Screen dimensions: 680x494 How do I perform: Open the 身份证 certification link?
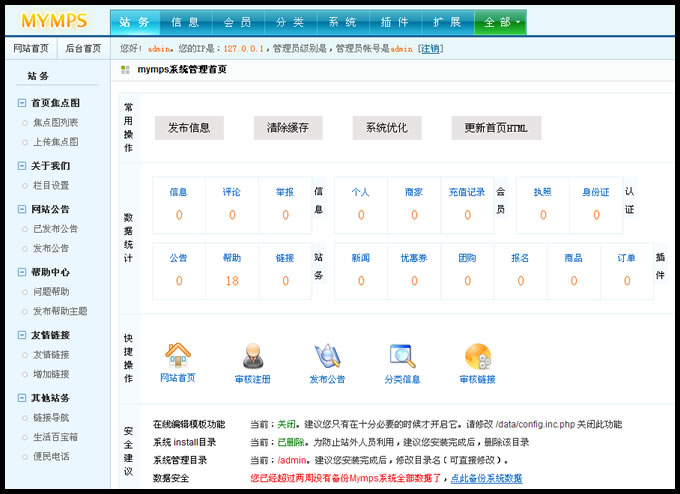point(596,192)
